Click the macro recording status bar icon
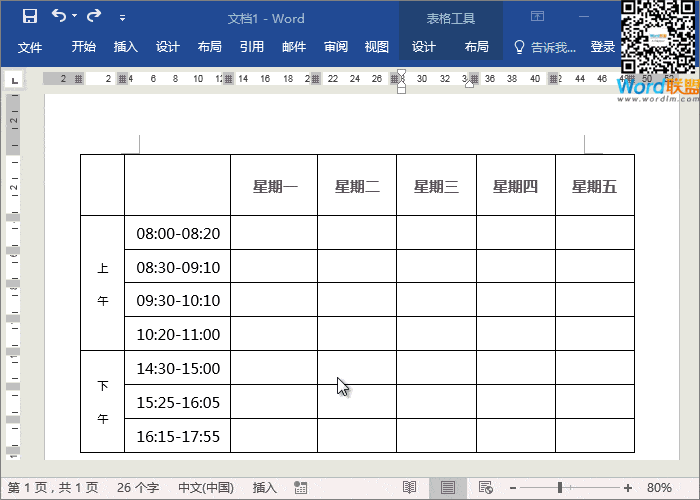Image resolution: width=700 pixels, height=500 pixels. [300, 488]
